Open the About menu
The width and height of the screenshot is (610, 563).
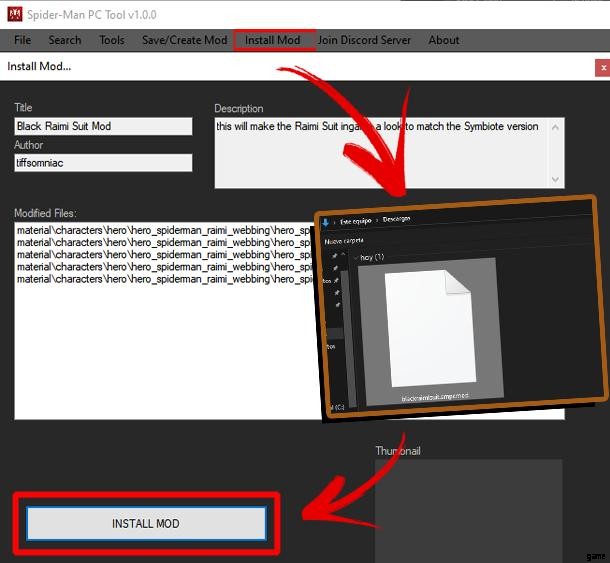coord(444,40)
